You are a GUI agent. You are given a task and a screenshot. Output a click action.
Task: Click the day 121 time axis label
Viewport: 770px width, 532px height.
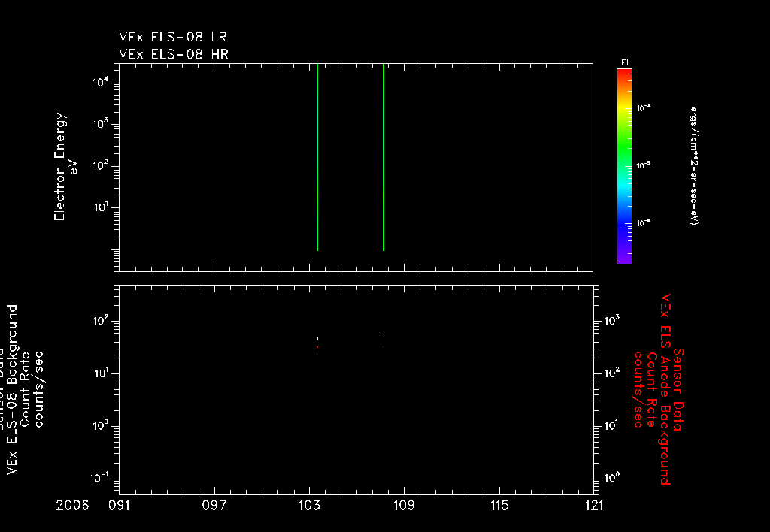click(594, 506)
